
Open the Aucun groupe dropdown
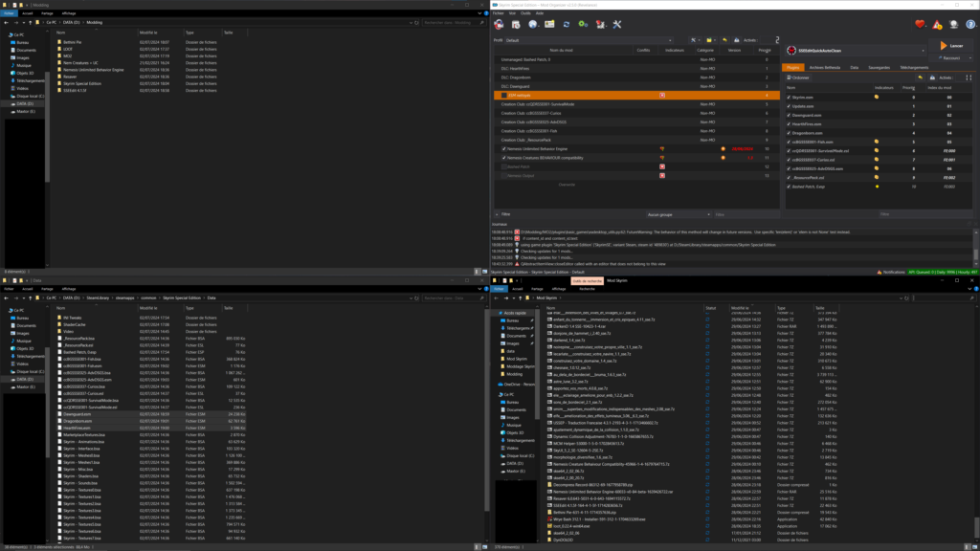[679, 214]
